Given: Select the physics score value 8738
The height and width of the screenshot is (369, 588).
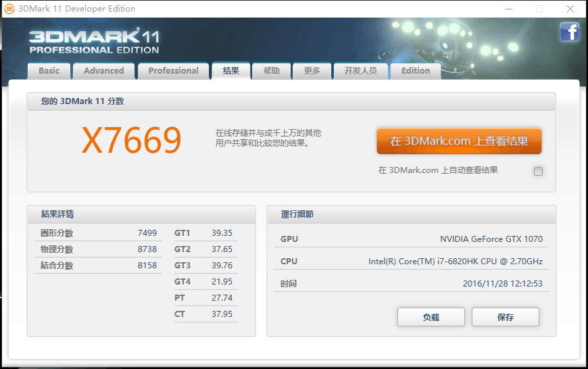Looking at the screenshot, I should pyautogui.click(x=147, y=249).
